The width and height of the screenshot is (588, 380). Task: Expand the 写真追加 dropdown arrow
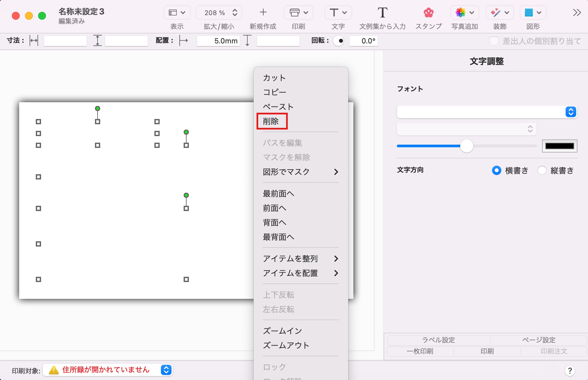click(472, 12)
